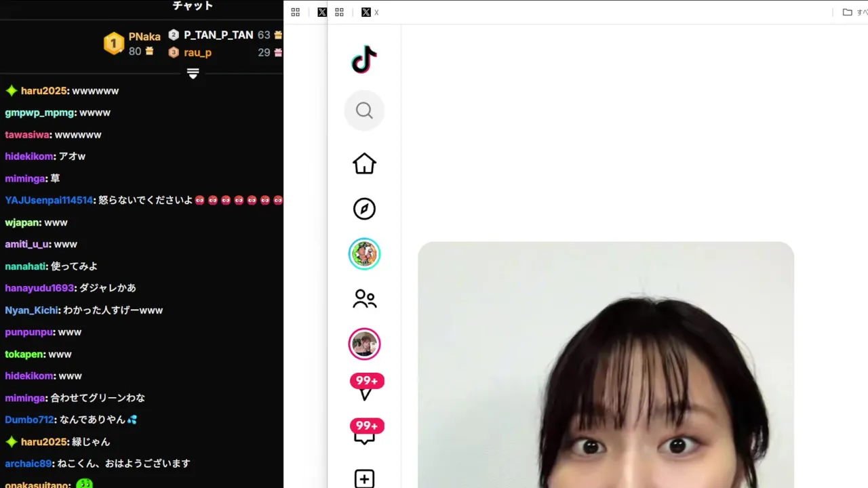Screen dimensions: 868x488
Task: Click pink gift icon next to 29
Action: 277,52
